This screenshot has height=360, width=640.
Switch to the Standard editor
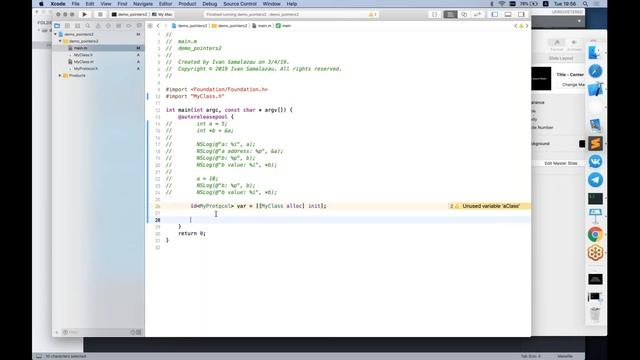point(450,14)
